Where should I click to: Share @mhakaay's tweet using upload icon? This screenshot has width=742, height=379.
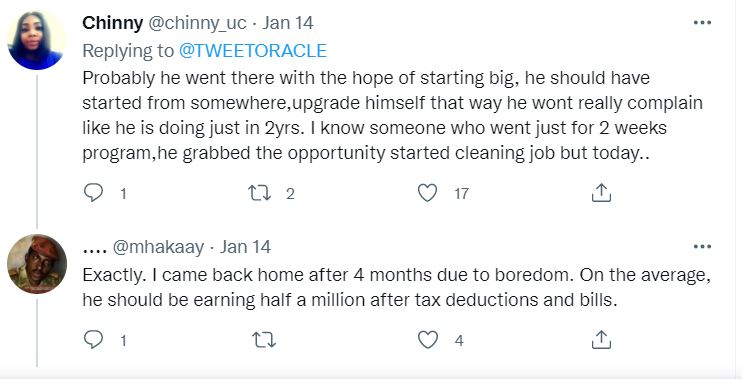click(601, 339)
